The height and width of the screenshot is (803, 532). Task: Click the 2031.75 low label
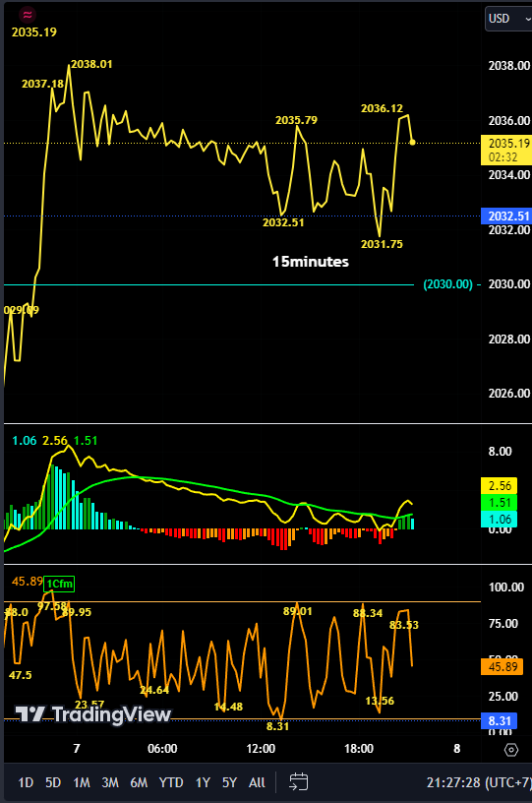coord(382,244)
